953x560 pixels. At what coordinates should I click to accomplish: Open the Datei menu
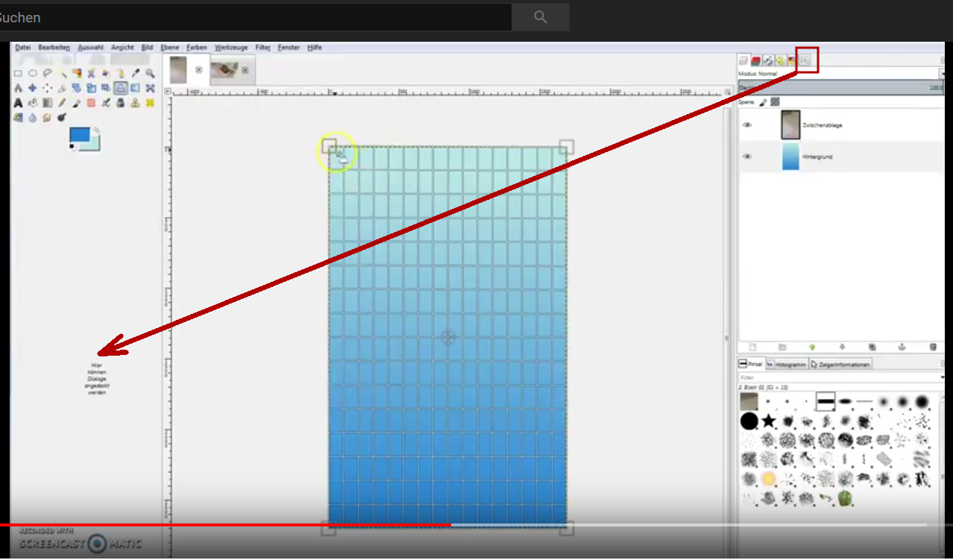click(x=22, y=48)
